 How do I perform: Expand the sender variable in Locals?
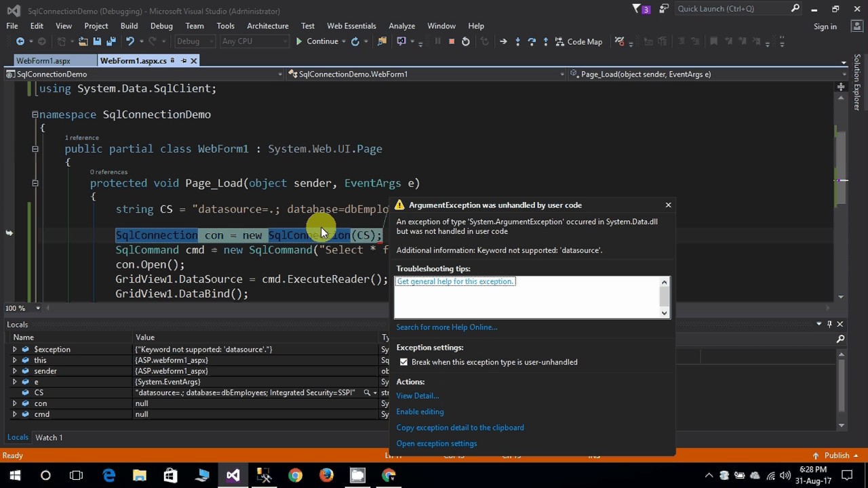tap(14, 371)
